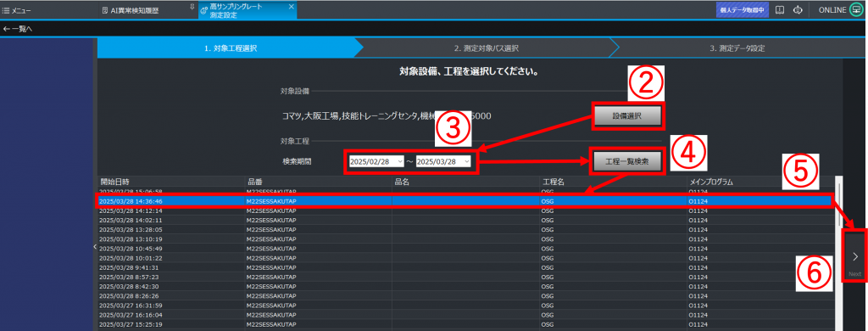Sort by 工程名 column header
This screenshot has width=868, height=331.
pyautogui.click(x=614, y=182)
